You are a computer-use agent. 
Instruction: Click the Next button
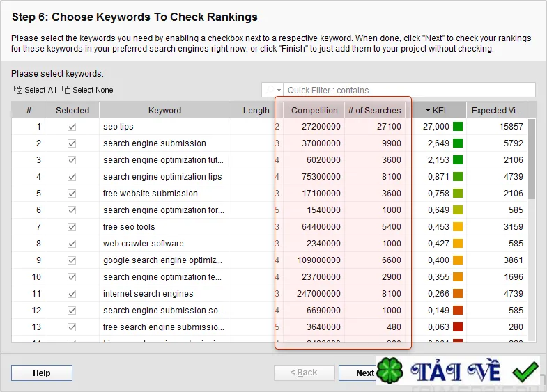tap(358, 373)
